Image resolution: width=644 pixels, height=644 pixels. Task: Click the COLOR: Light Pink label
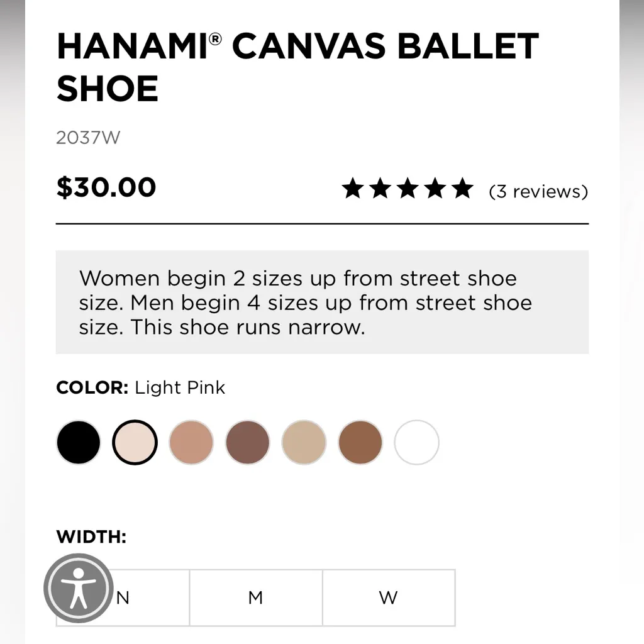click(140, 387)
